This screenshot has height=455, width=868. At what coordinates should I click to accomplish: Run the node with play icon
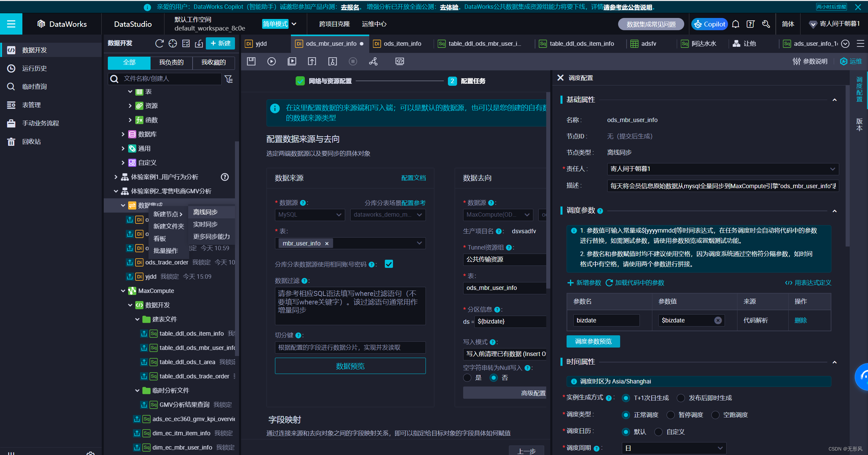pos(272,61)
